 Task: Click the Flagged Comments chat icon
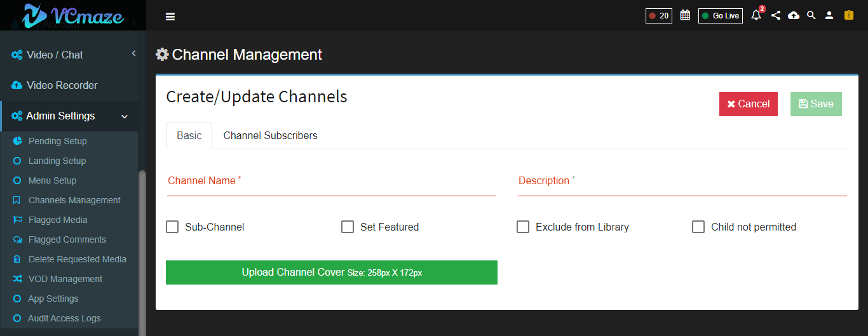17,239
